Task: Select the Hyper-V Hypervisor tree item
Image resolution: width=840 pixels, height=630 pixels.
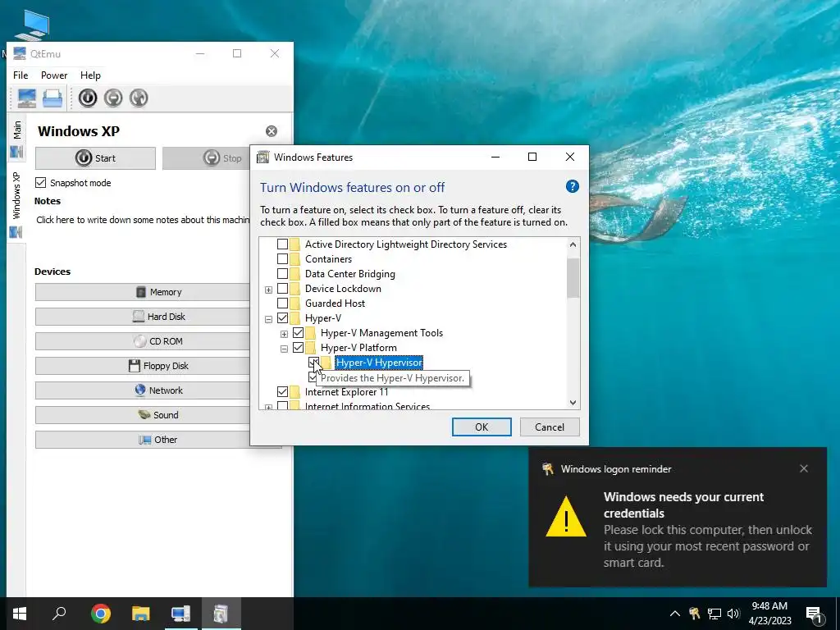Action: point(379,363)
